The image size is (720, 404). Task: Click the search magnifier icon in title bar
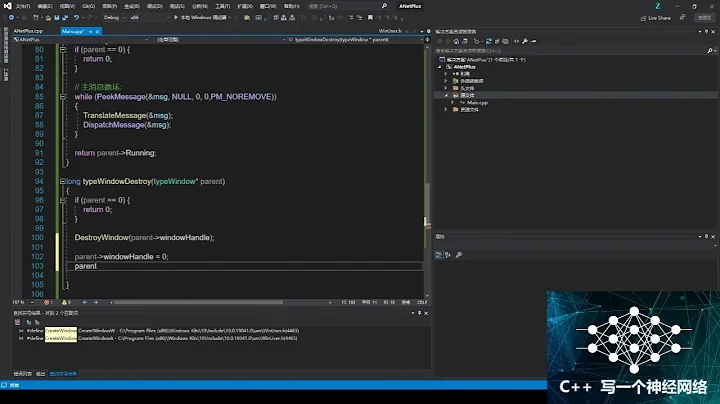pyautogui.click(x=384, y=6)
